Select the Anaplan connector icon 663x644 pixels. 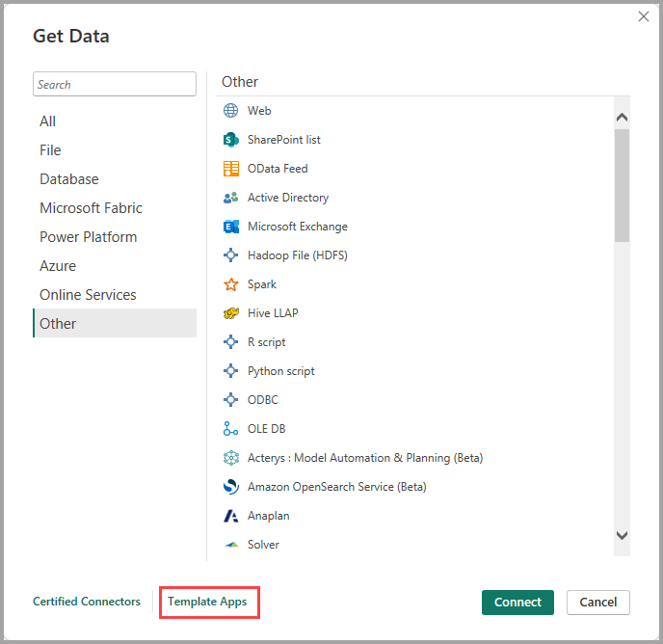pyautogui.click(x=231, y=516)
